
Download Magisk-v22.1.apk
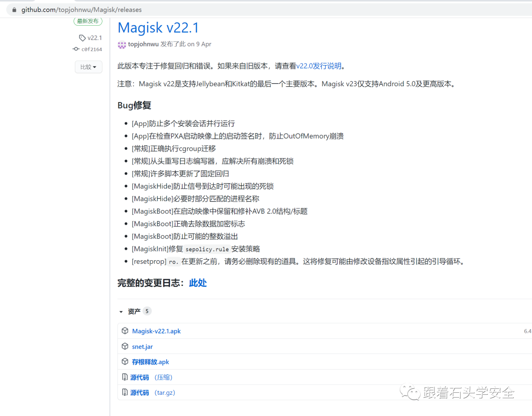click(x=157, y=331)
